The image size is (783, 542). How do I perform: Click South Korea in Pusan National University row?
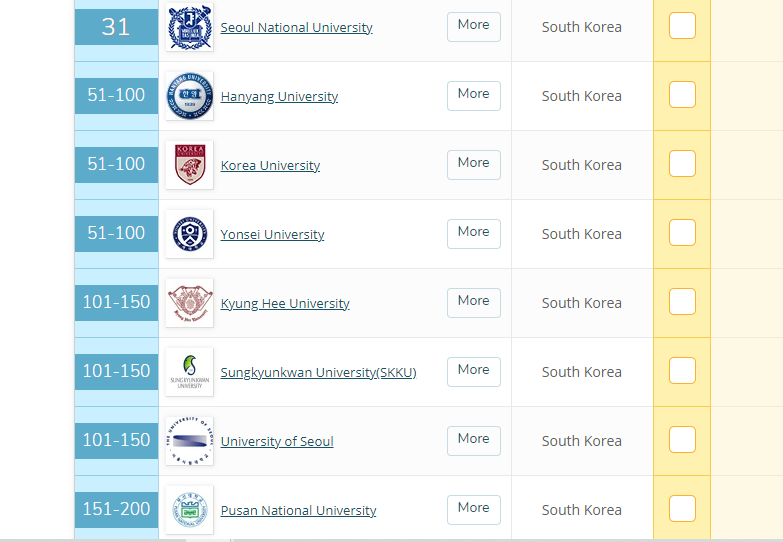pos(582,510)
